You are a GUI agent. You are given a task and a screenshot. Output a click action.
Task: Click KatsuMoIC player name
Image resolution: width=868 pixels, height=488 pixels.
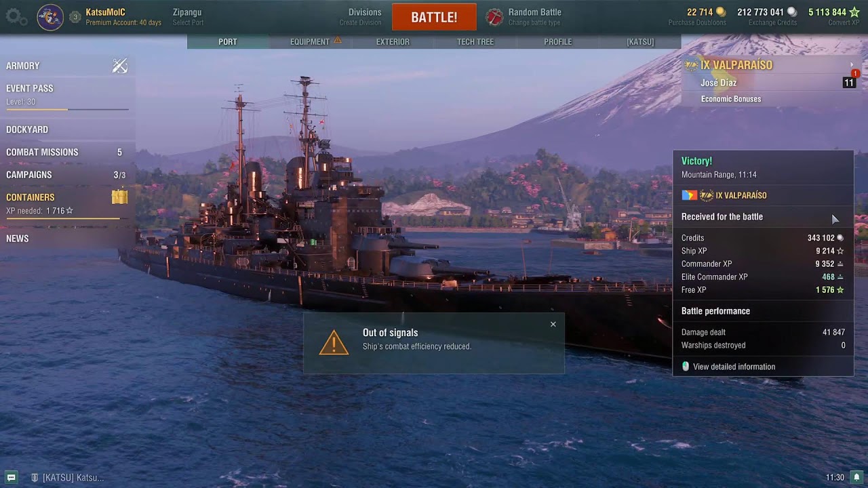coord(105,12)
